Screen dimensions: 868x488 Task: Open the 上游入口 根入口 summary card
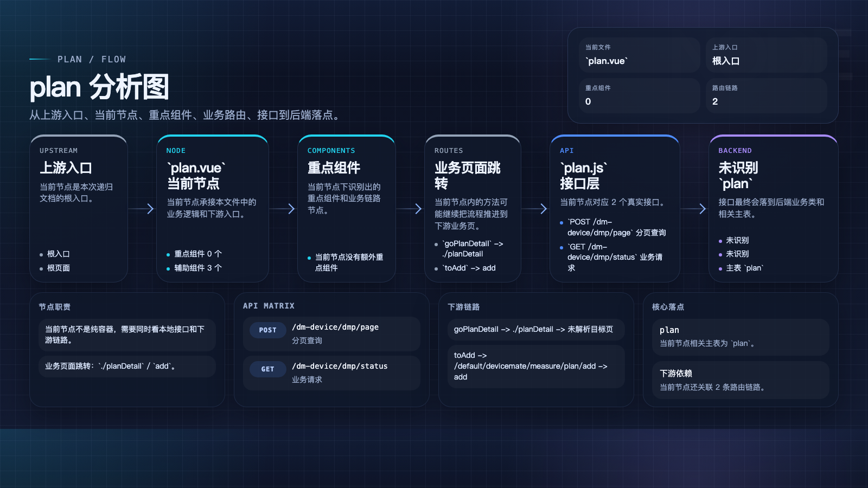pyautogui.click(x=766, y=55)
